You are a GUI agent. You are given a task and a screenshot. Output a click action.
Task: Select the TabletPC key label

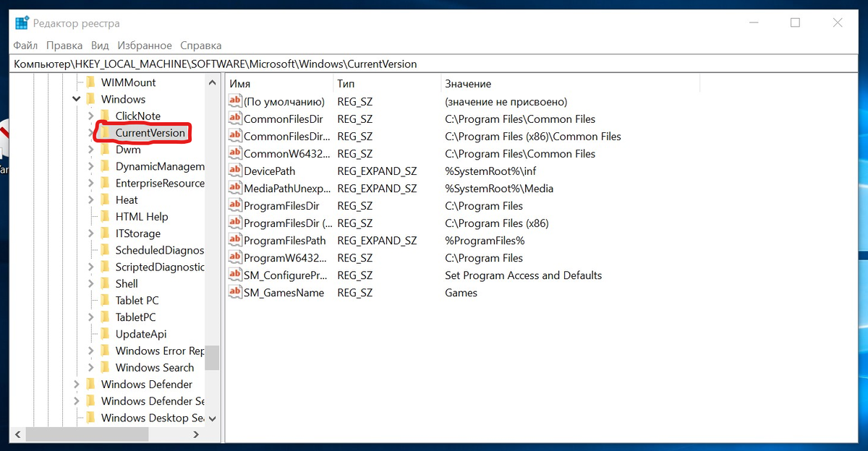click(x=135, y=317)
